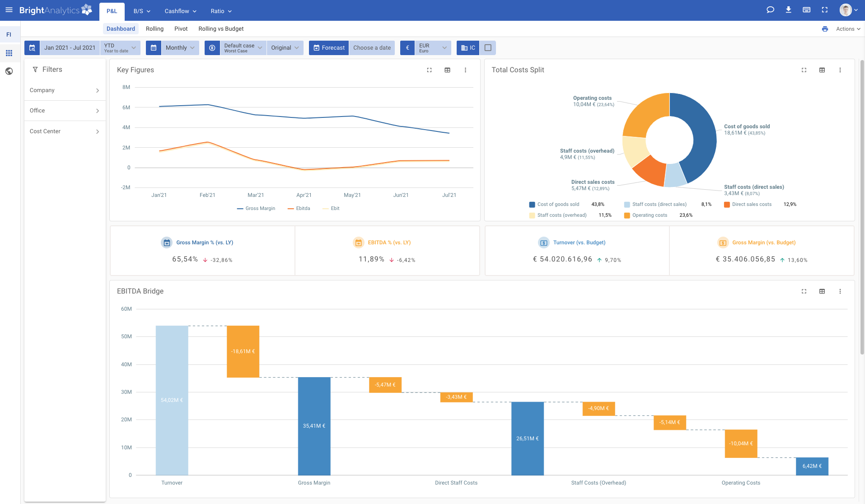Open the chat/feedback icon in top bar
Viewport: 865px width, 504px height.
770,9
